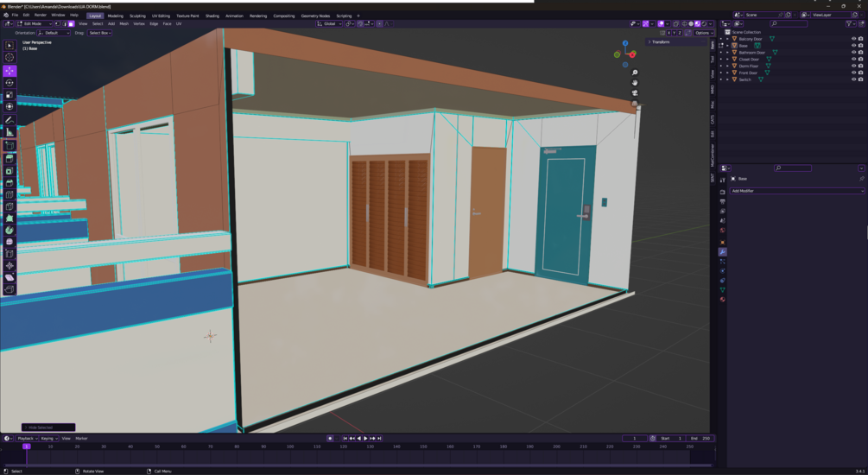Select the Add Cube tool

click(10, 146)
